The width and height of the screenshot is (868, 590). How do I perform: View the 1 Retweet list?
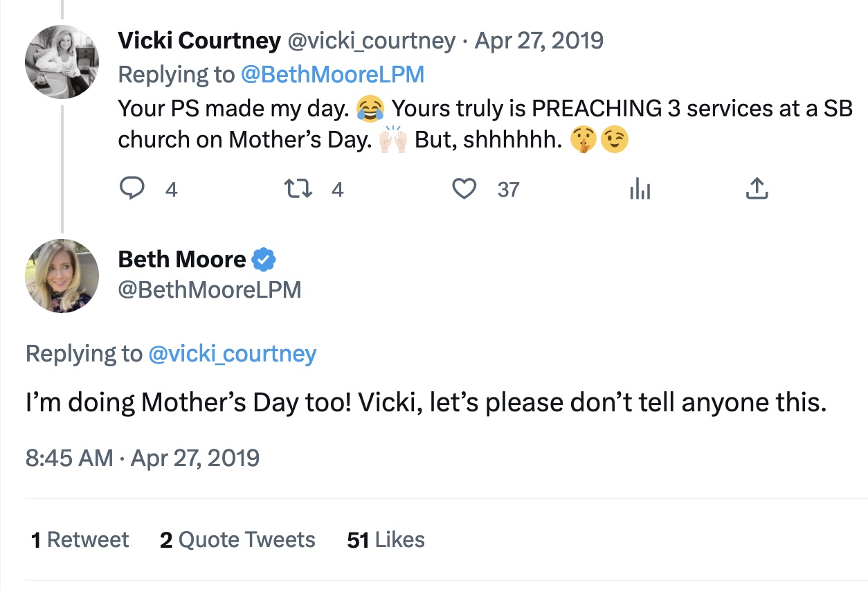pos(80,539)
